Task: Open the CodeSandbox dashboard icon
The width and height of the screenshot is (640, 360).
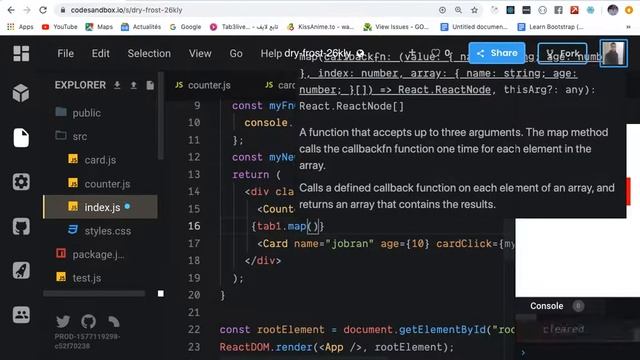Action: [x=21, y=53]
